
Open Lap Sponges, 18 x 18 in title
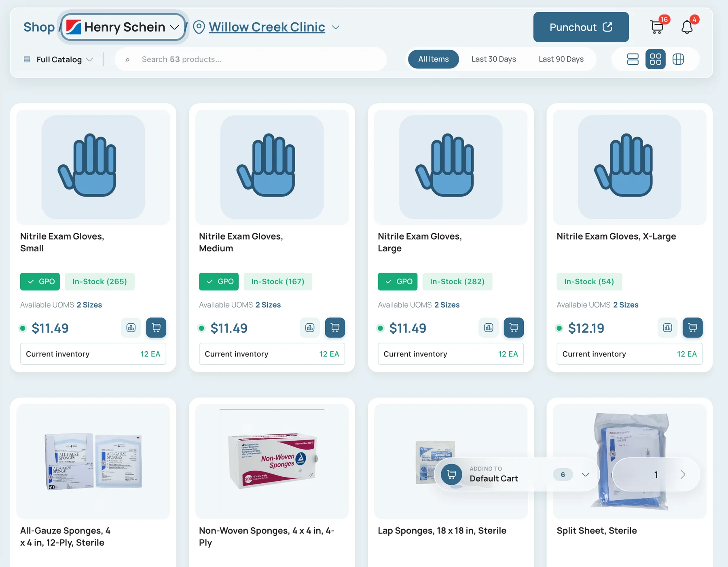coord(442,531)
